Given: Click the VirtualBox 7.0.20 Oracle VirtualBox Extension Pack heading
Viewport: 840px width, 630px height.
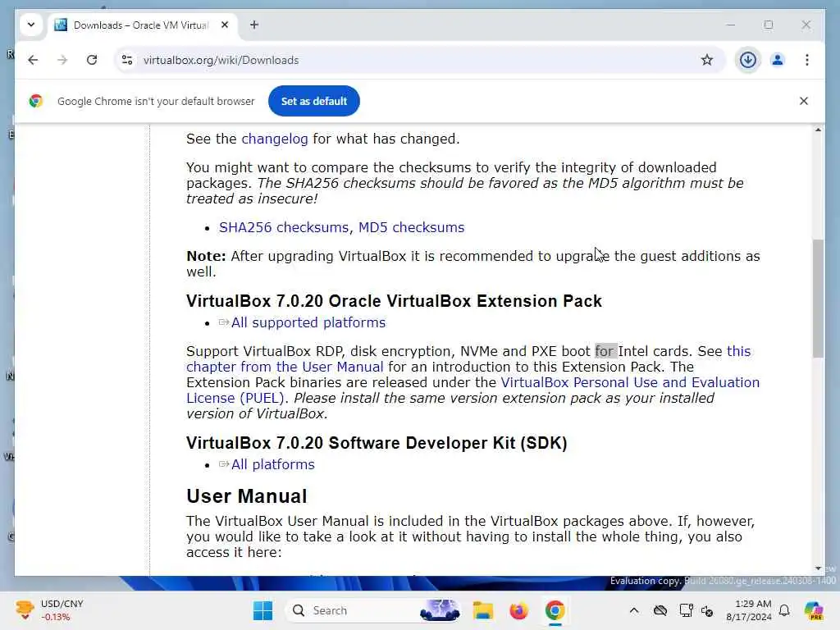Looking at the screenshot, I should pyautogui.click(x=395, y=301).
